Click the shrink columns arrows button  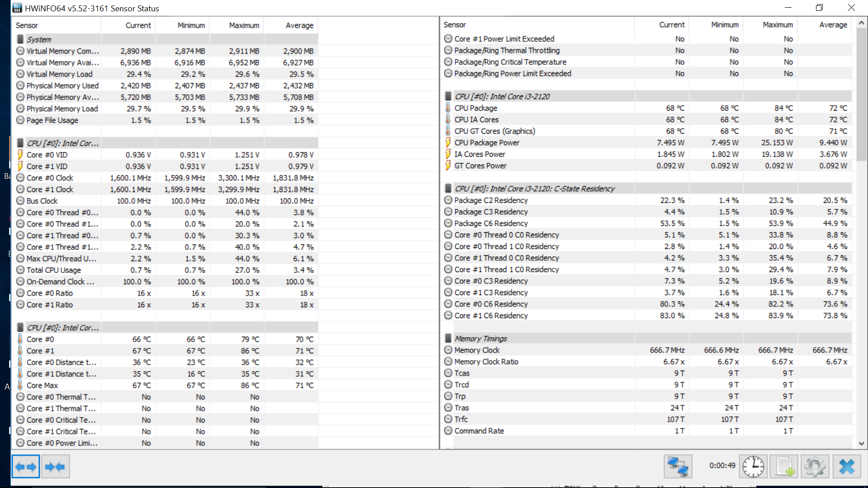(x=55, y=466)
